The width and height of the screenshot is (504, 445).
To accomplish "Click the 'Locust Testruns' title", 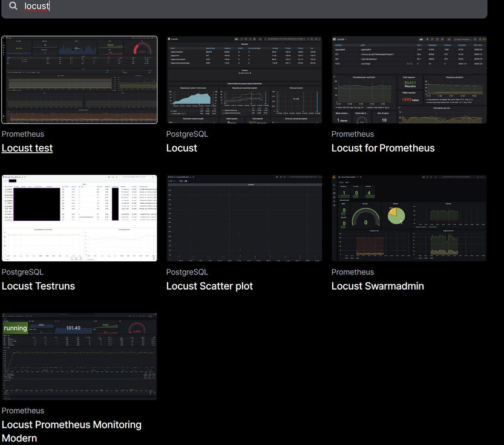I will click(38, 286).
